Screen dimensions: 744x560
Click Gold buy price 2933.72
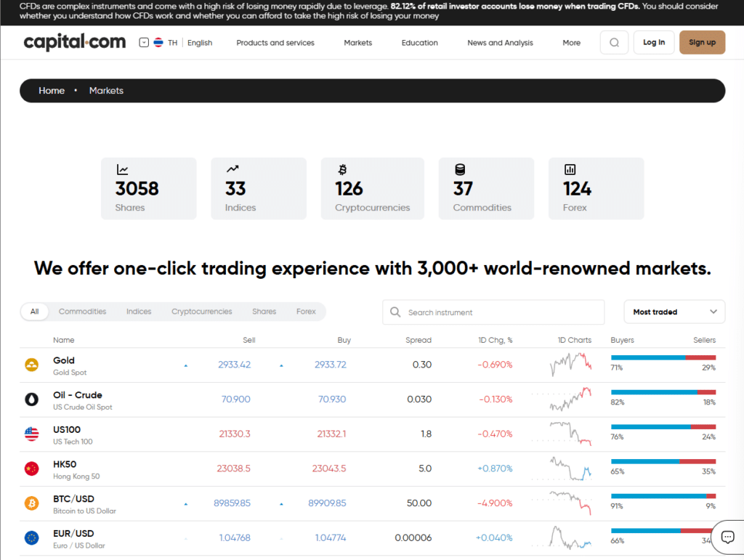pyautogui.click(x=331, y=365)
